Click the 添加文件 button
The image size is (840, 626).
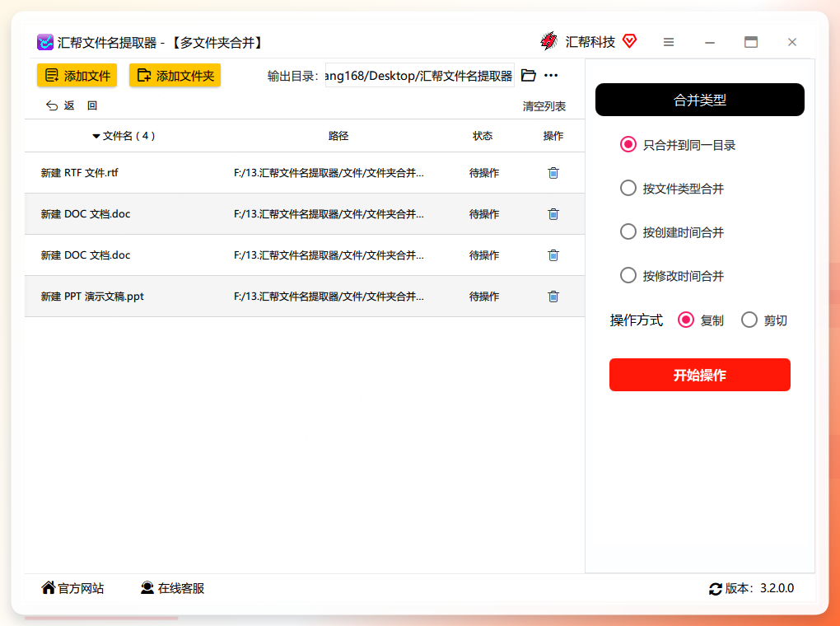click(77, 76)
